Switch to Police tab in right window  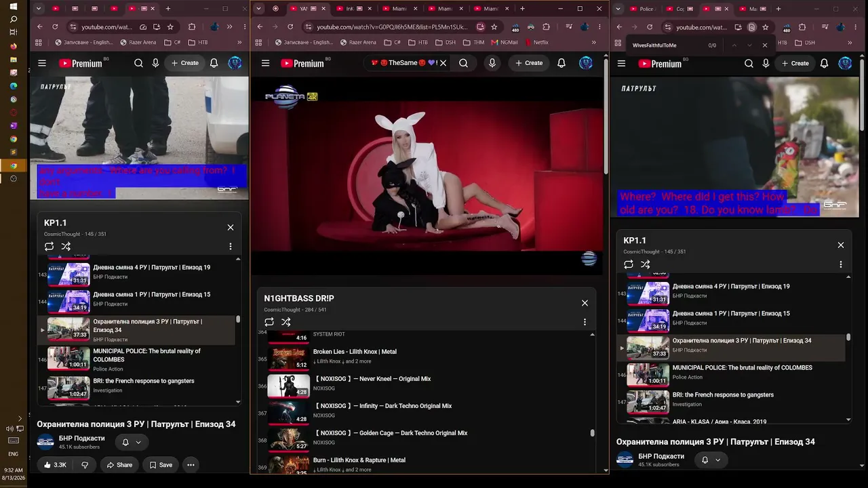pos(642,9)
